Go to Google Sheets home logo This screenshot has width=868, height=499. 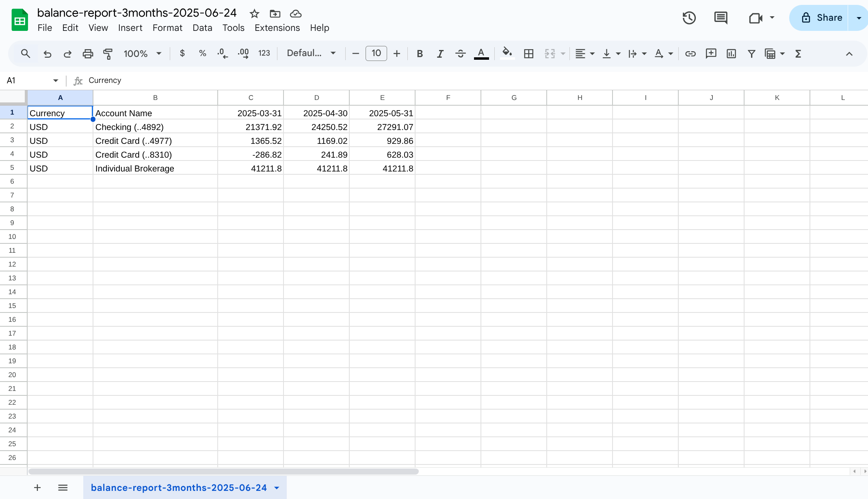pos(19,20)
